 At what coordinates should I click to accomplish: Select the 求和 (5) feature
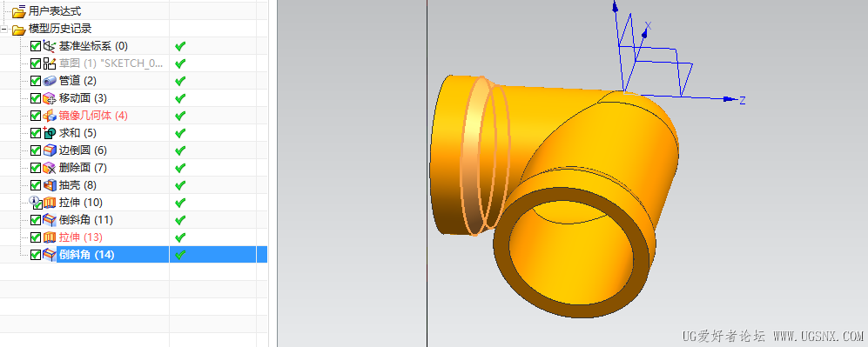click(77, 133)
